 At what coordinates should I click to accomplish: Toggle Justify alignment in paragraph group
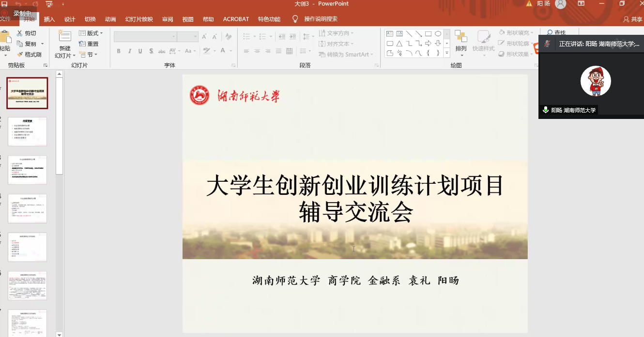coord(278,51)
